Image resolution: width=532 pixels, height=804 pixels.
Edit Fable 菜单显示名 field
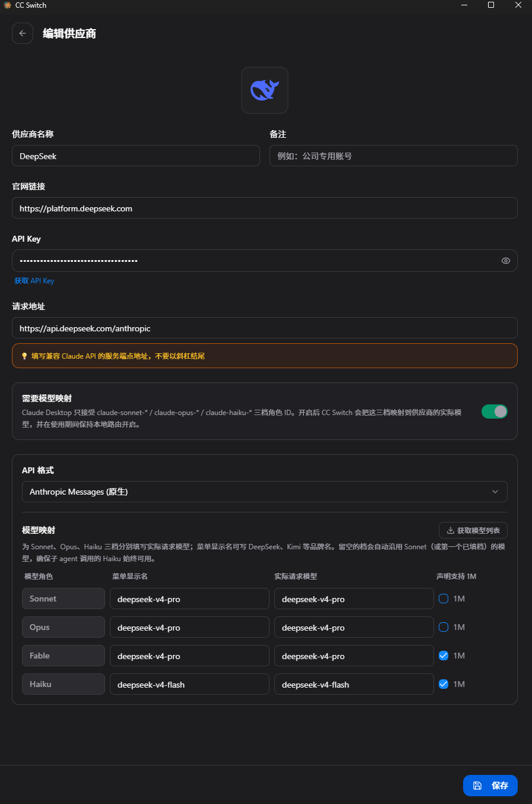(x=190, y=656)
